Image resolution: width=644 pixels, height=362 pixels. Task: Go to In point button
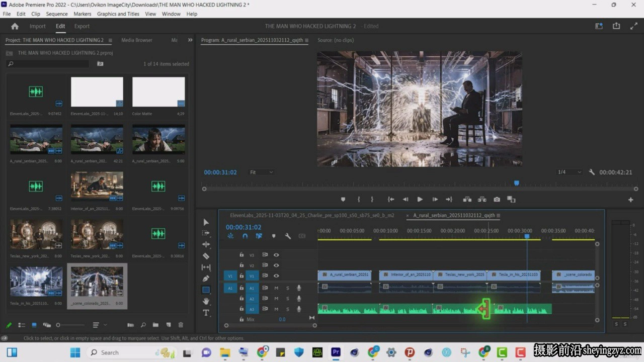tap(391, 200)
